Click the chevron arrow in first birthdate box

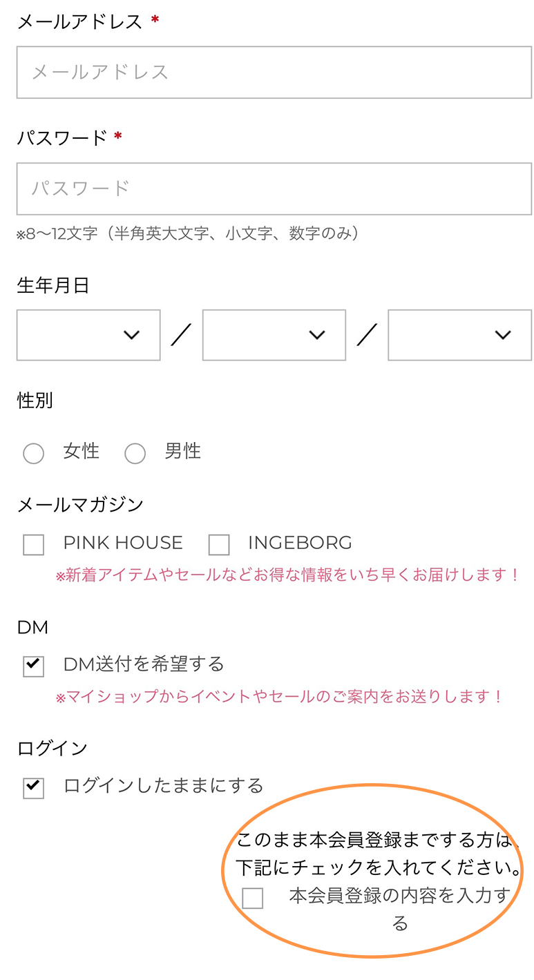pyautogui.click(x=131, y=335)
